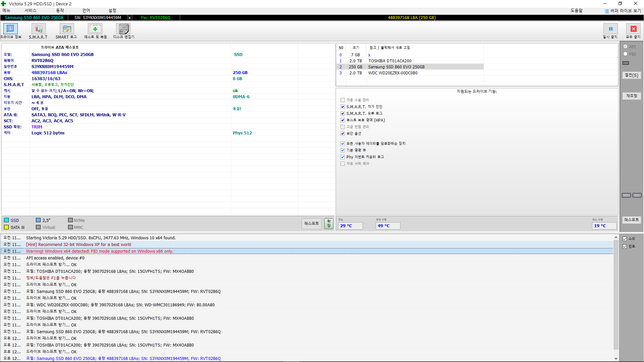Click the drive list reference column header

(x=425, y=48)
